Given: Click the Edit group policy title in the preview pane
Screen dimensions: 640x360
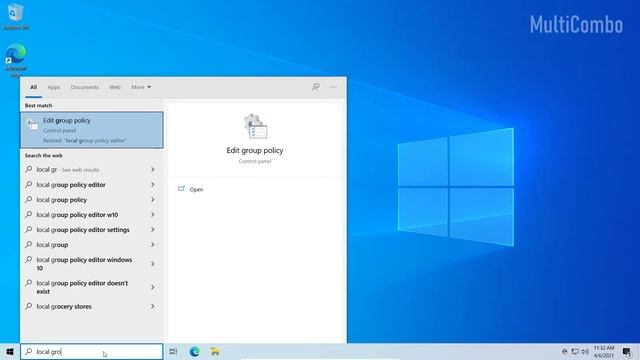Looking at the screenshot, I should tap(255, 150).
